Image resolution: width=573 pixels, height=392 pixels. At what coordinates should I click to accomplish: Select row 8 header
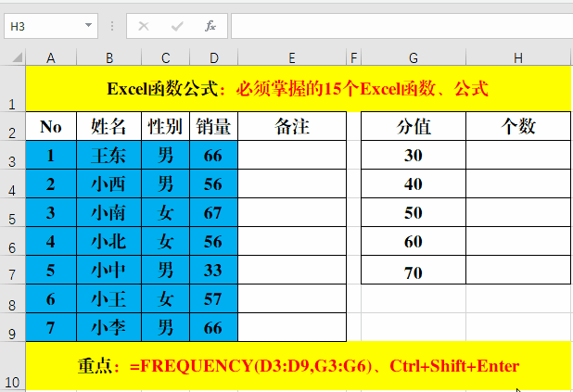click(x=12, y=298)
